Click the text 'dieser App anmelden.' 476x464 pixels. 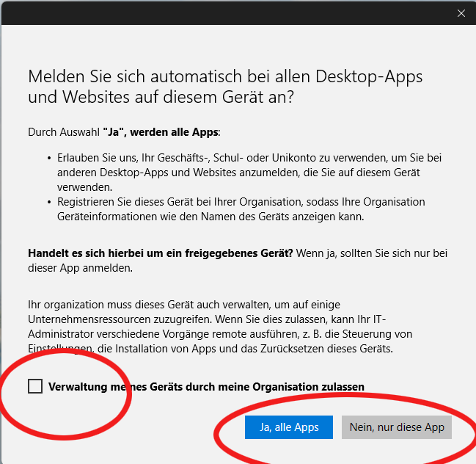pos(80,268)
